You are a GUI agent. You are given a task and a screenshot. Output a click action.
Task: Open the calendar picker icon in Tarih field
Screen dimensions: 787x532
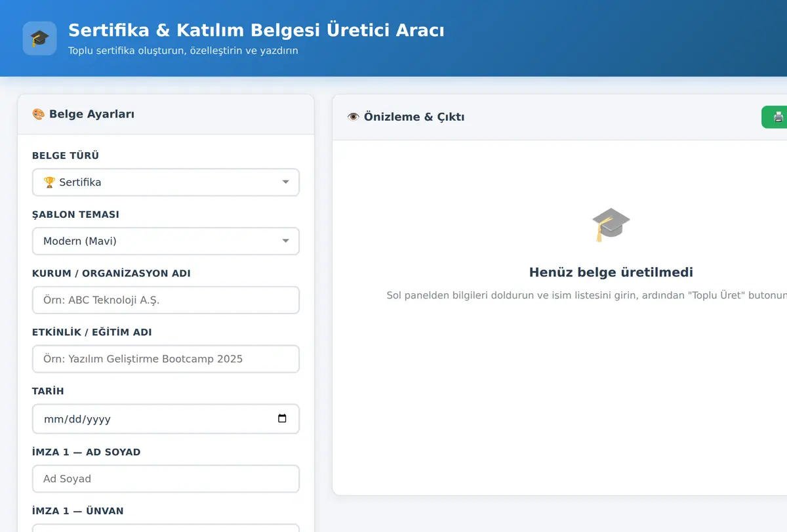click(282, 419)
